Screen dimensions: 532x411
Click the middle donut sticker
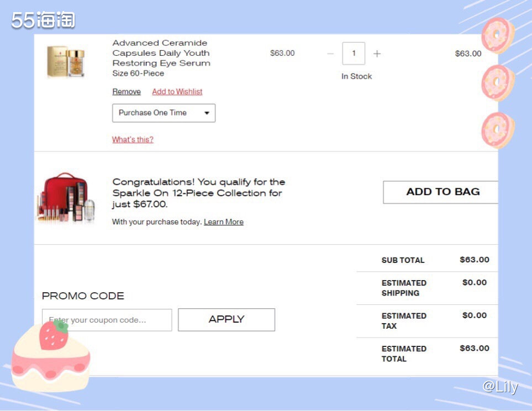pyautogui.click(x=497, y=82)
